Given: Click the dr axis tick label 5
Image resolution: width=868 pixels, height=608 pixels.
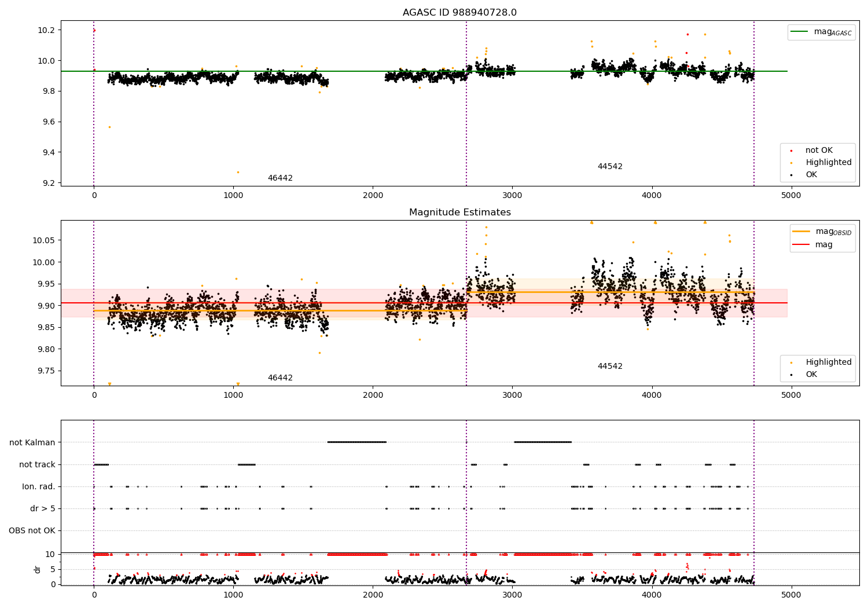Looking at the screenshot, I should click(x=53, y=570).
